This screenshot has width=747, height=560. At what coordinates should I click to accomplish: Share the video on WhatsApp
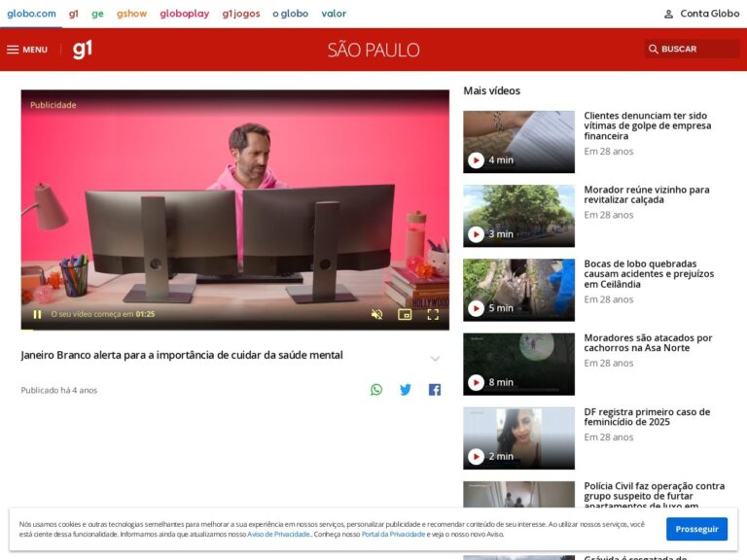click(x=376, y=390)
